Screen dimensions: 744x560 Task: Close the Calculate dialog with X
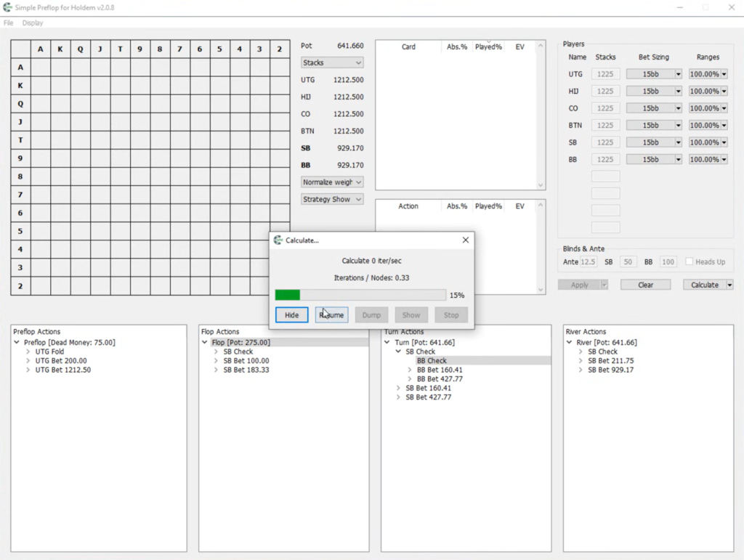click(466, 240)
